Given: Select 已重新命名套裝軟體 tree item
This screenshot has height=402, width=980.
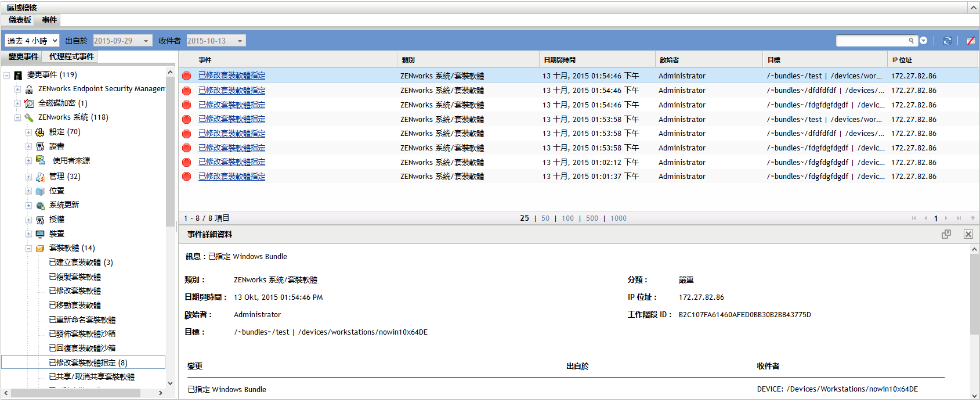Looking at the screenshot, I should (82, 320).
